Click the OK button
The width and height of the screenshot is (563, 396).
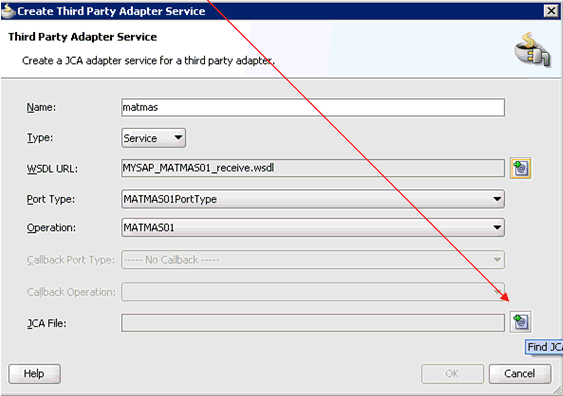pos(452,374)
